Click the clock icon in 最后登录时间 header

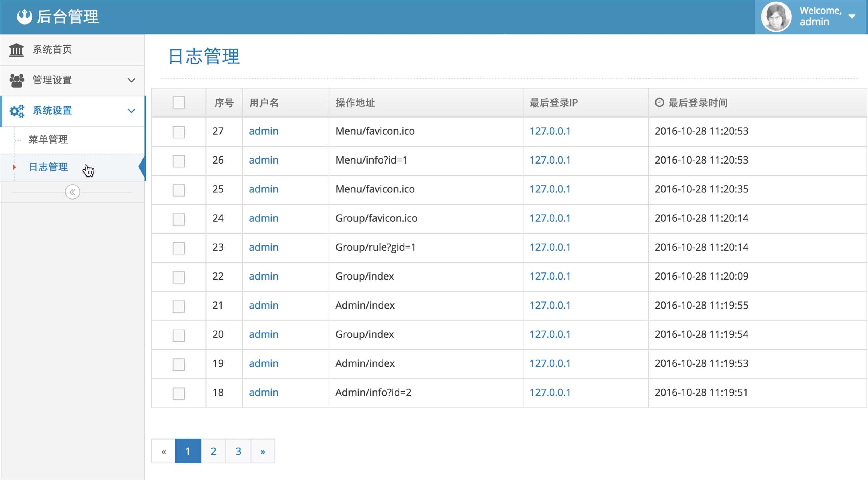click(x=659, y=102)
